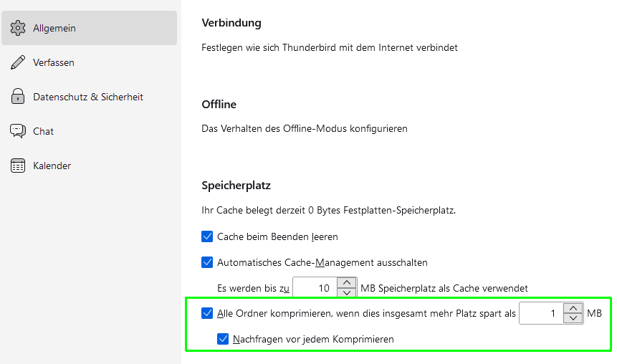
Task: Click the cache size MB input field
Action: tap(314, 288)
